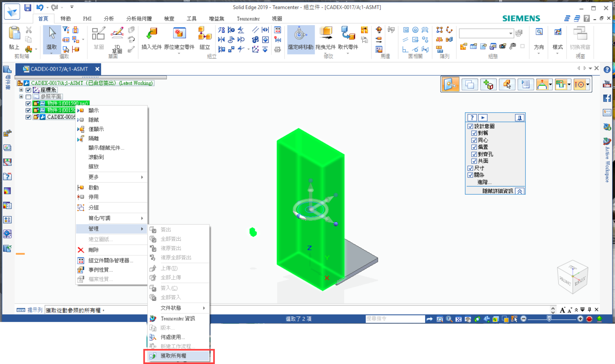The width and height of the screenshot is (615, 364).
Task: Uncheck the 同心 checkbox
Action: [474, 140]
